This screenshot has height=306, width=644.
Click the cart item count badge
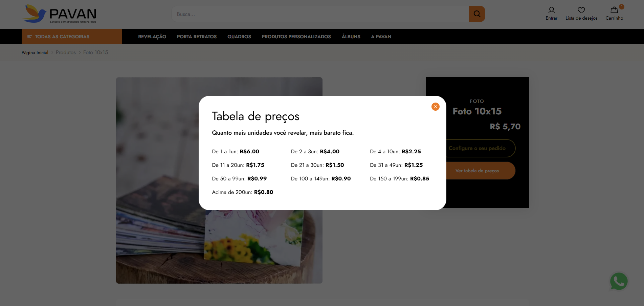tap(622, 7)
